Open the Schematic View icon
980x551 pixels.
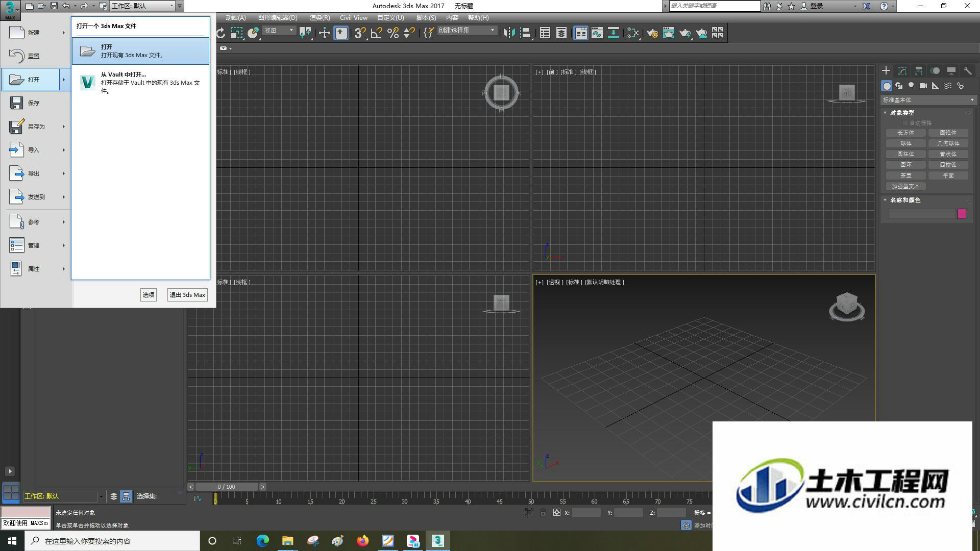click(x=614, y=33)
